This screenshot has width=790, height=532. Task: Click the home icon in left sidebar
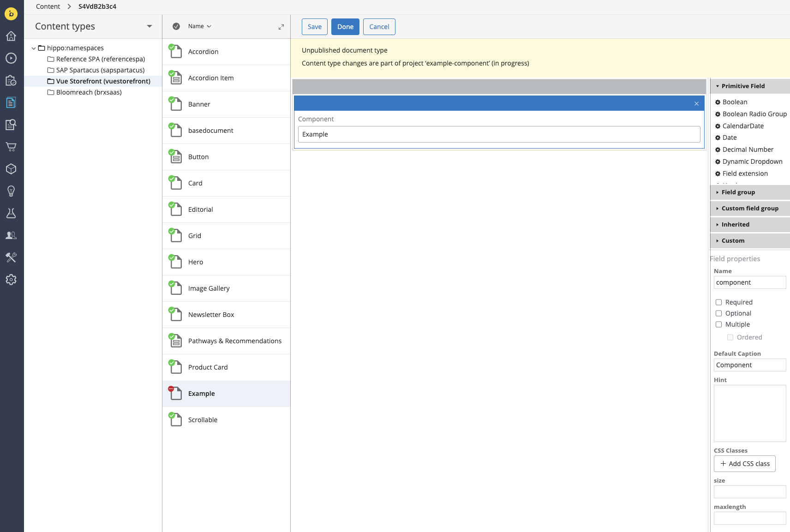[x=11, y=36]
